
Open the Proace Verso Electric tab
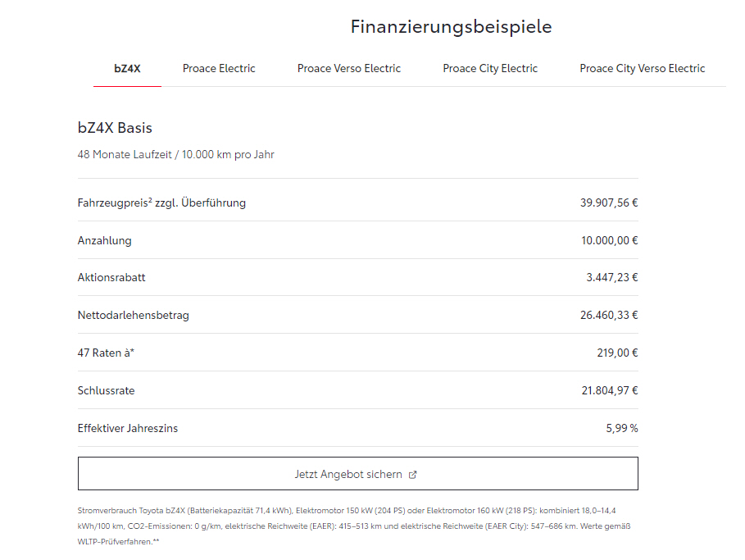click(349, 69)
